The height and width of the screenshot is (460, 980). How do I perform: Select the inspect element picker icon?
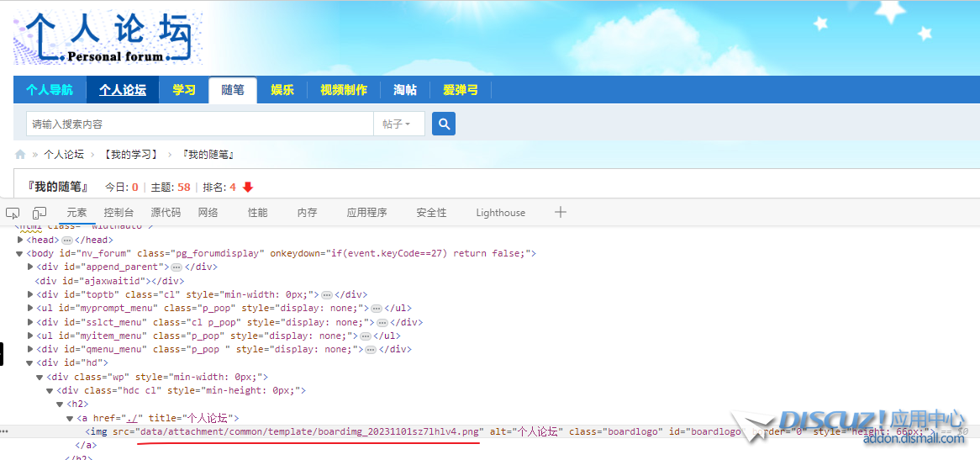click(x=13, y=213)
